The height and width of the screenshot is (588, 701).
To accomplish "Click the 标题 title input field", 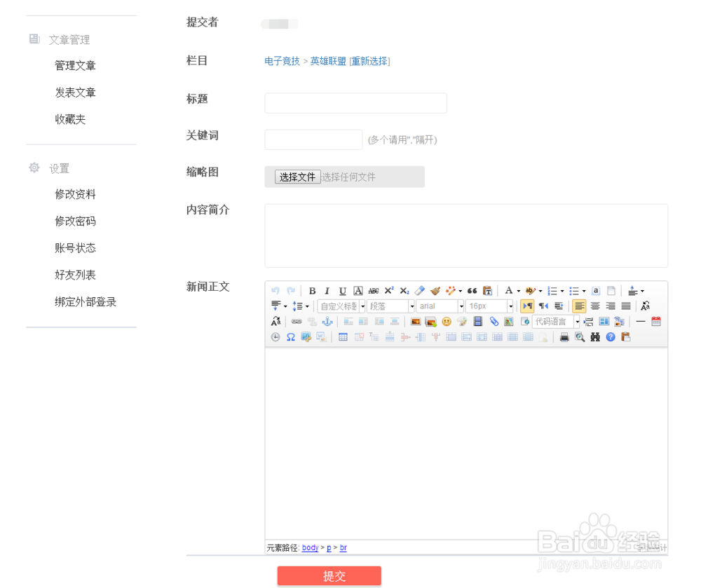I will pyautogui.click(x=355, y=102).
